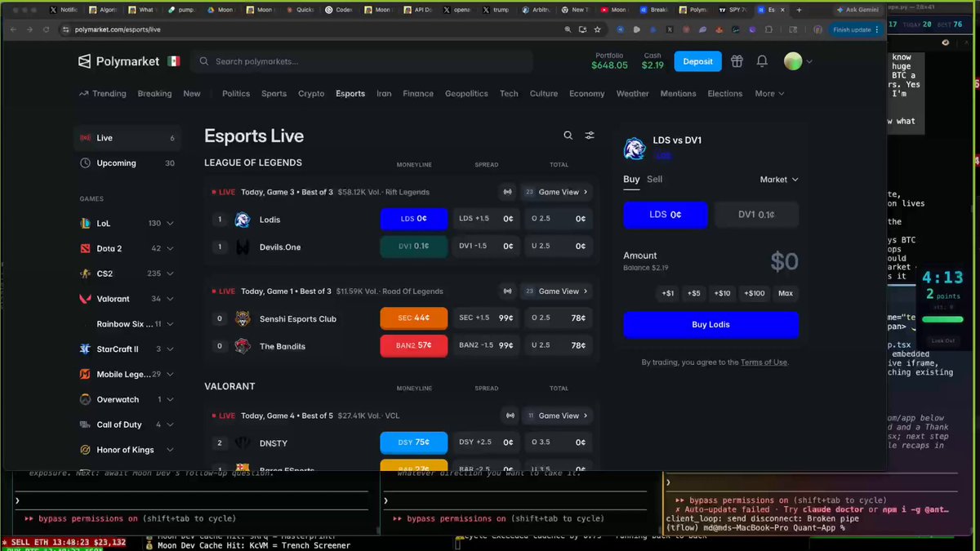The height and width of the screenshot is (551, 980).
Task: Open the filter settings icon beside Esports Live
Action: pyautogui.click(x=590, y=136)
